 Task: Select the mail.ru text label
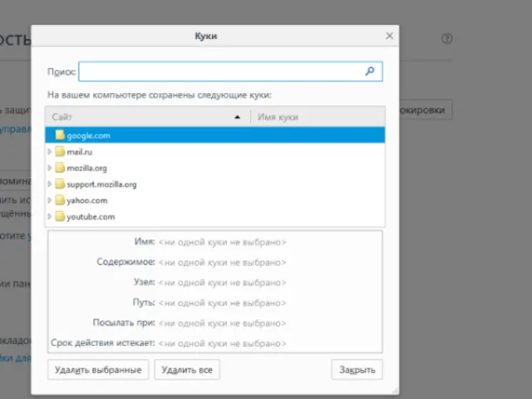pyautogui.click(x=80, y=152)
